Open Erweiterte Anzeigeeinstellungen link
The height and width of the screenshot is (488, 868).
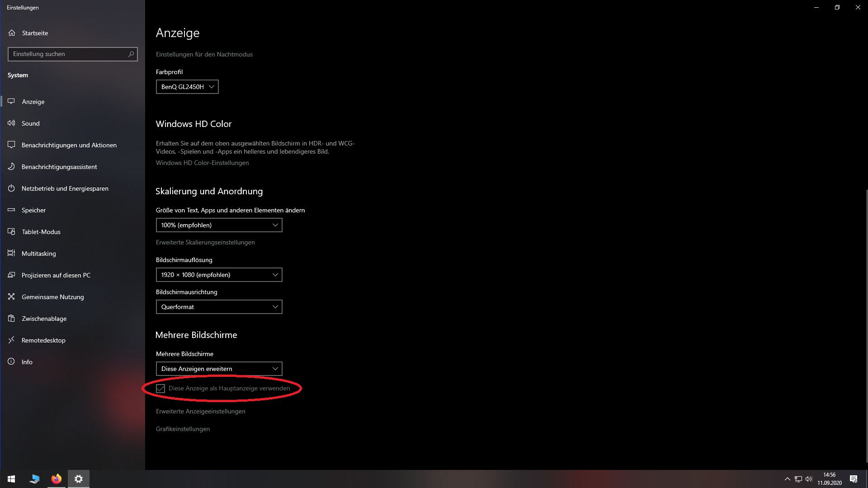click(201, 411)
